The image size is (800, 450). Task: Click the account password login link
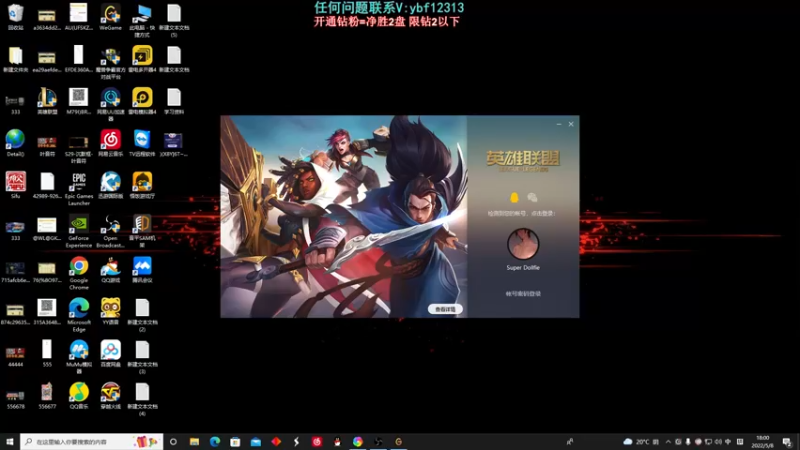tap(523, 294)
